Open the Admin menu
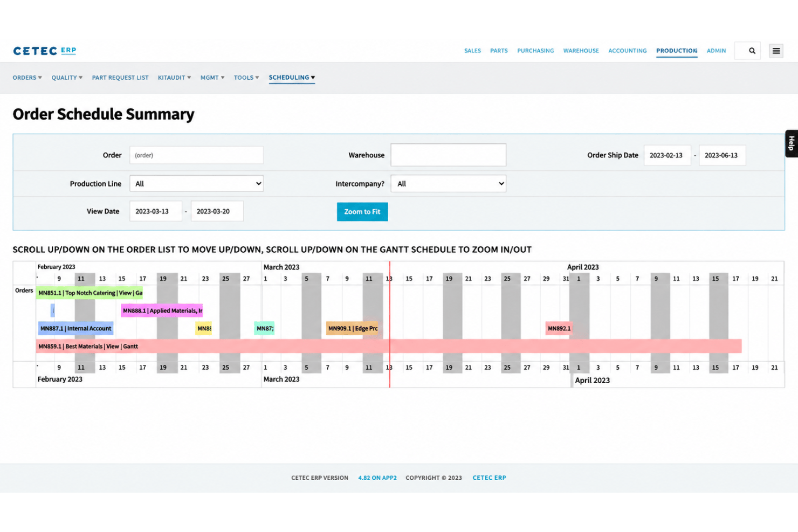This screenshot has width=798, height=532. (x=717, y=51)
